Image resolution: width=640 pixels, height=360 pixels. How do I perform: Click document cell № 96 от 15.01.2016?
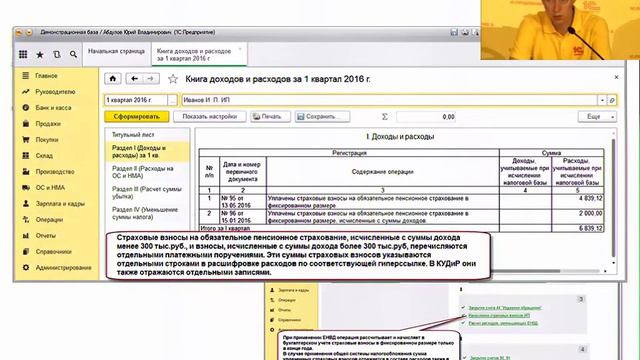(x=243, y=217)
